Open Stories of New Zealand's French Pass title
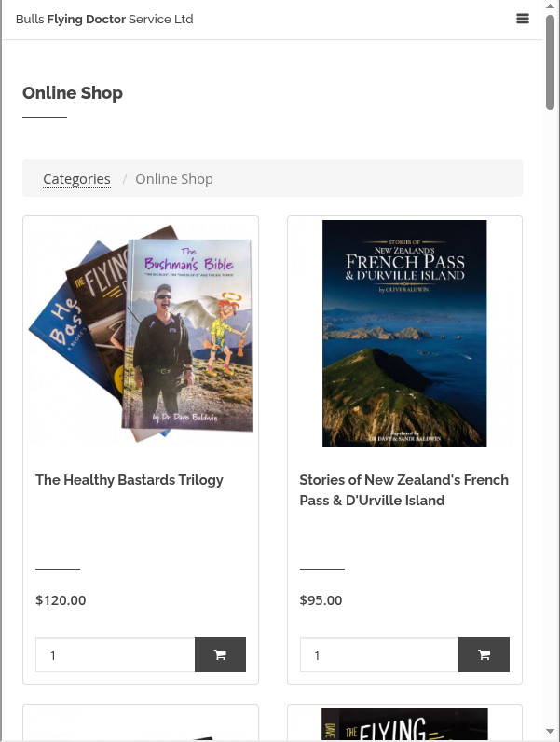This screenshot has height=742, width=560. pyautogui.click(x=403, y=489)
